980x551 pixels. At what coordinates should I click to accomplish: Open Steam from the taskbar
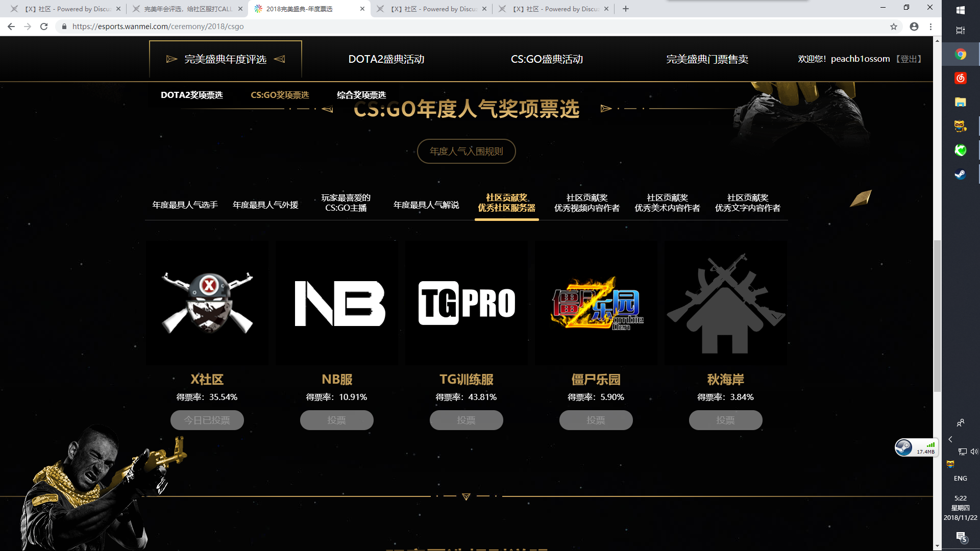[x=960, y=174]
